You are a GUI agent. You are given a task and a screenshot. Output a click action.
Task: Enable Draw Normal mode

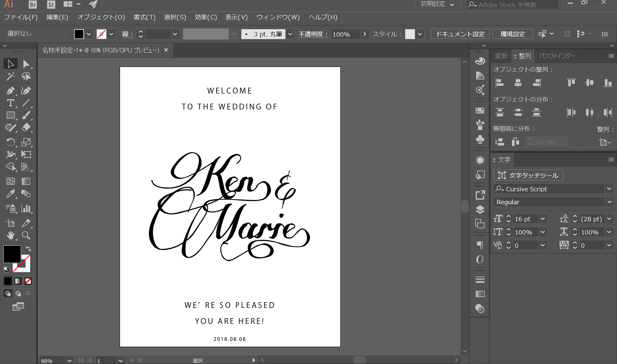click(8, 293)
